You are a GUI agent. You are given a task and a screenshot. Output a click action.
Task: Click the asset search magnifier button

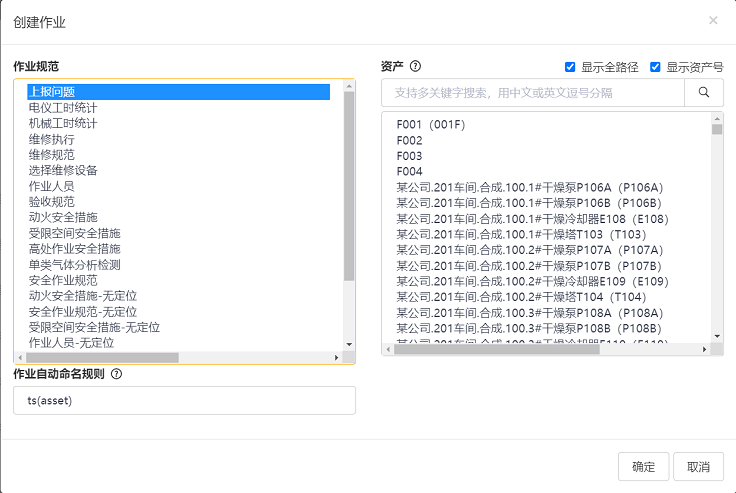[703, 93]
